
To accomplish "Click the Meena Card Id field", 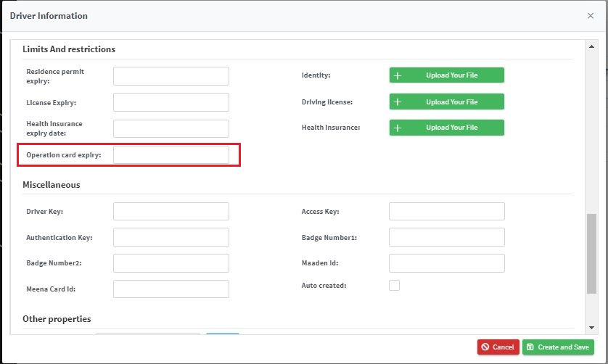I will click(171, 289).
